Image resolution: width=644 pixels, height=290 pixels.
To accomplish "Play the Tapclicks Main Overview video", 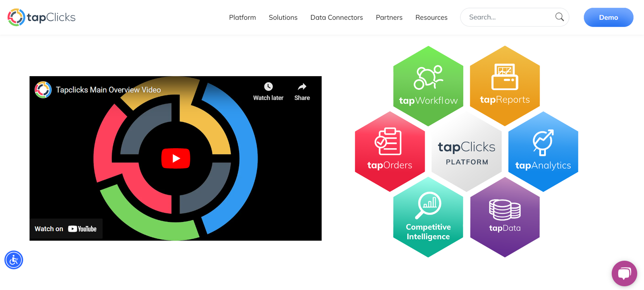I will 176,158.
